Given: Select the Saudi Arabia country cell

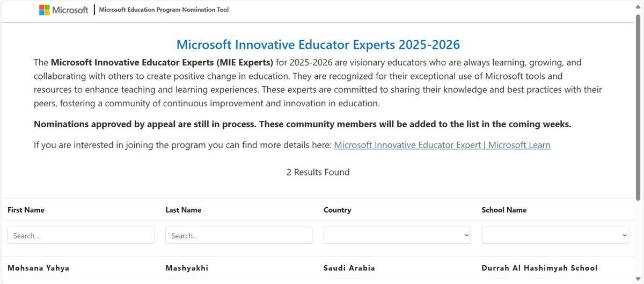Looking at the screenshot, I should (349, 268).
